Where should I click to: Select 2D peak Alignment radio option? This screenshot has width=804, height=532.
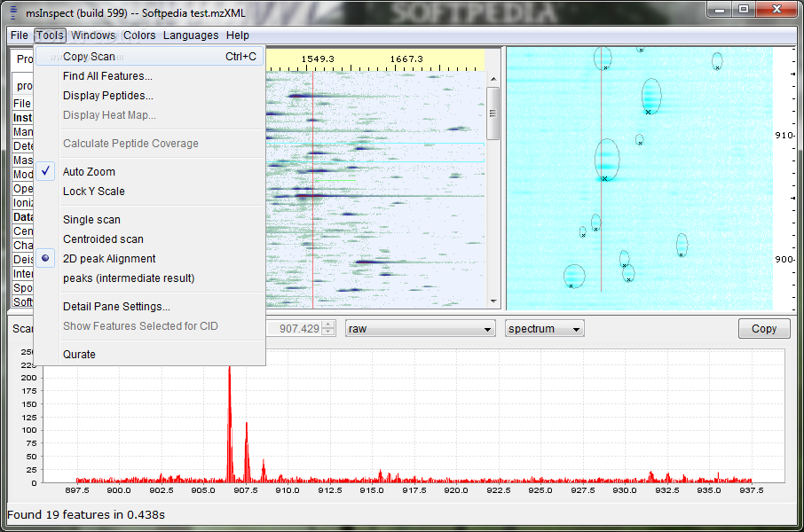click(x=150, y=258)
